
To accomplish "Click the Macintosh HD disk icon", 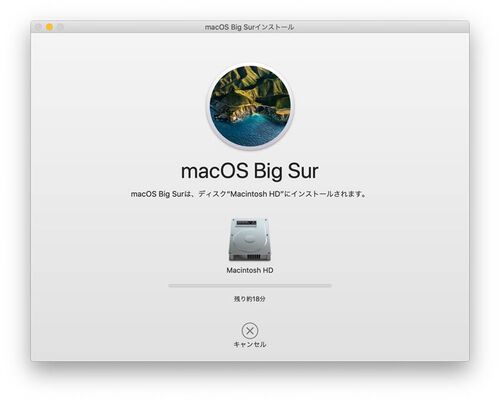I will (x=250, y=240).
